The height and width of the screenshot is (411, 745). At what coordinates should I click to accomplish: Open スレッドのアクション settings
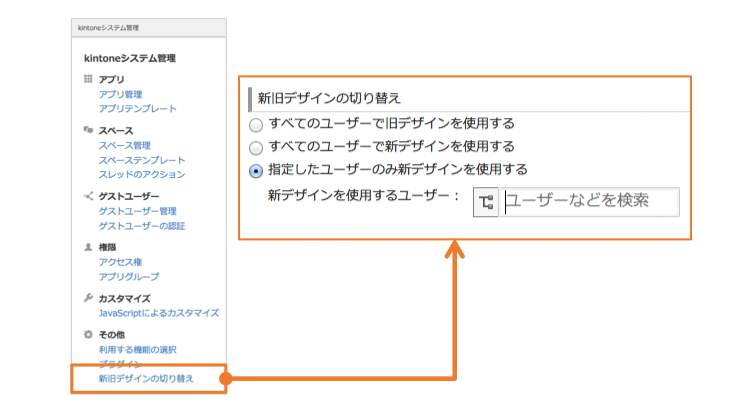(x=142, y=174)
